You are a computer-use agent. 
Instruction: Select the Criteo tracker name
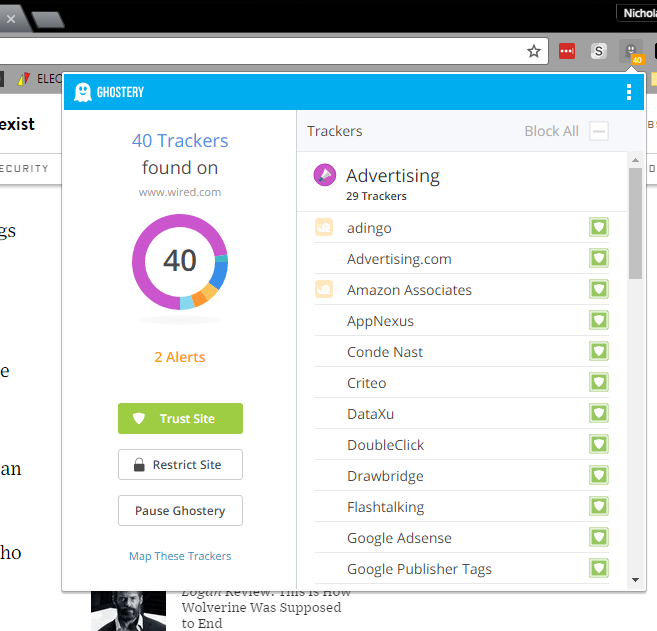click(x=367, y=383)
